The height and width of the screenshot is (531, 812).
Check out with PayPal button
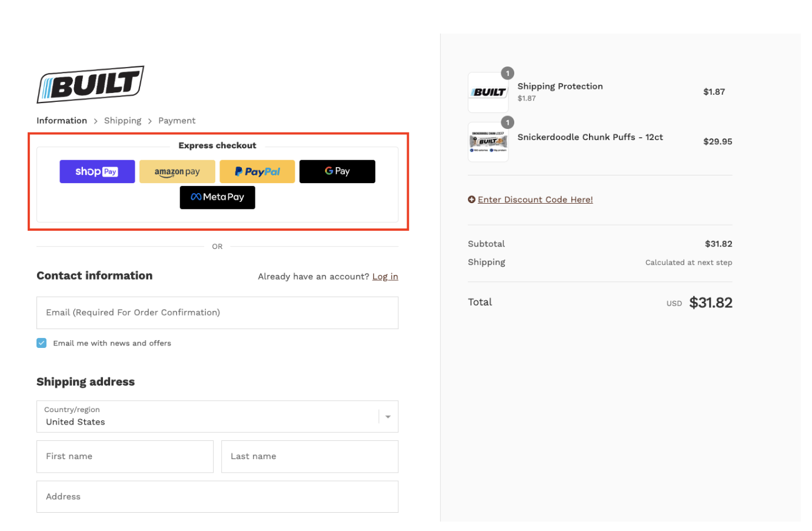tap(257, 171)
